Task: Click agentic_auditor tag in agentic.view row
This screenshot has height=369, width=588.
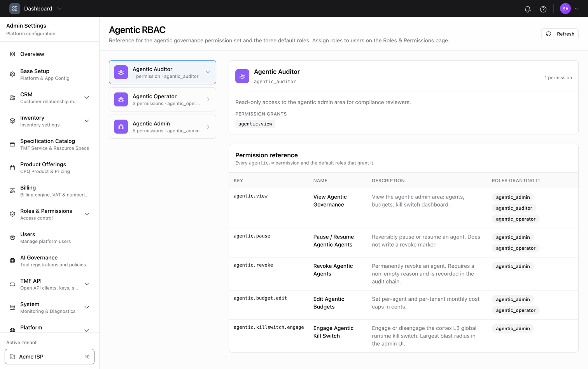Action: coord(514,208)
